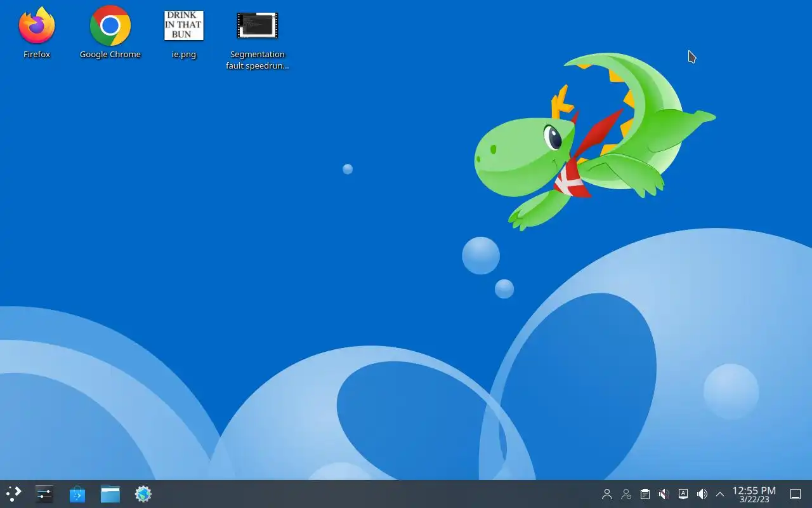Click the plain user tray icon
The height and width of the screenshot is (508, 812).
[607, 494]
